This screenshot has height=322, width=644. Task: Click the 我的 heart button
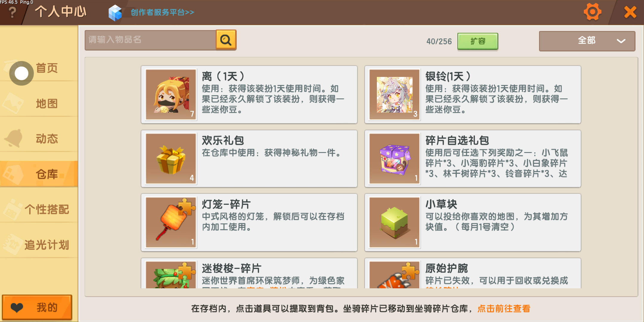[x=37, y=307]
